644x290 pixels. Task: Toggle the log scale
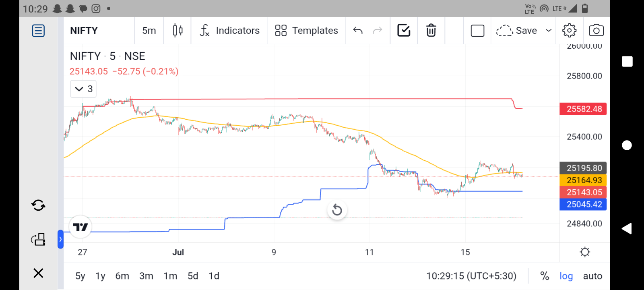[x=566, y=276]
